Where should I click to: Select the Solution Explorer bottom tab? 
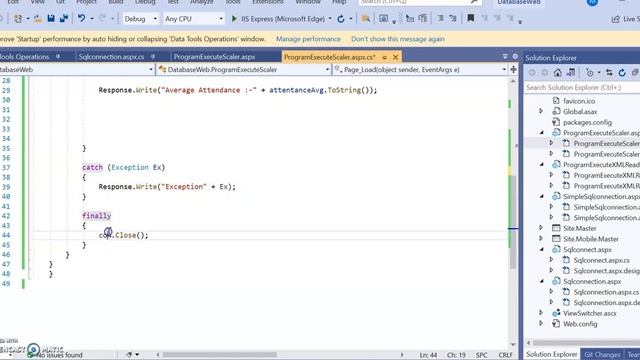click(x=551, y=354)
